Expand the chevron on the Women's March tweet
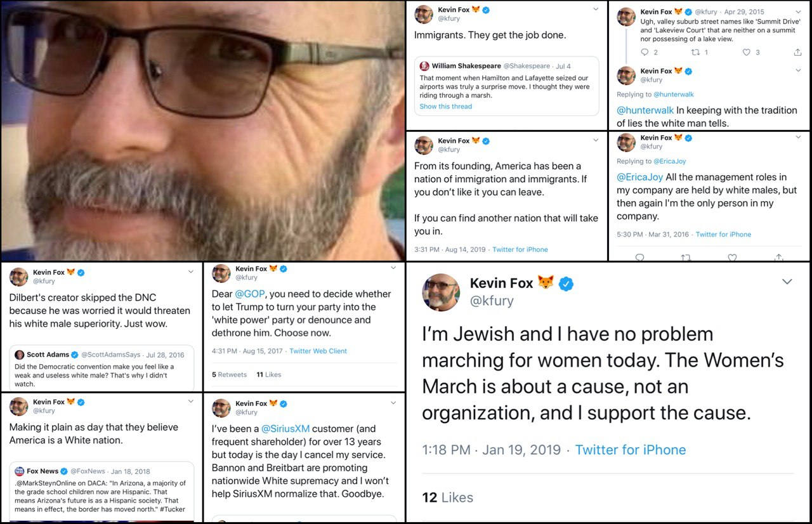 click(x=787, y=282)
